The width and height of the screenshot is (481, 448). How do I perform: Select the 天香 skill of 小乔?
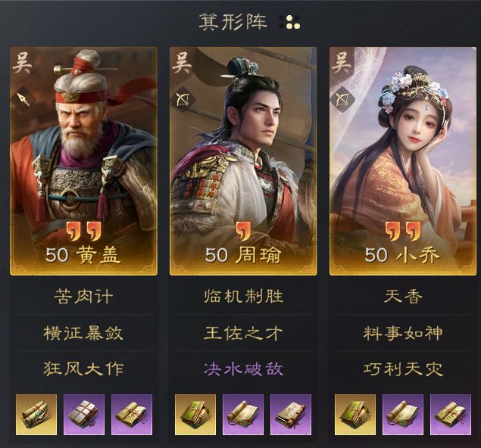[403, 297]
